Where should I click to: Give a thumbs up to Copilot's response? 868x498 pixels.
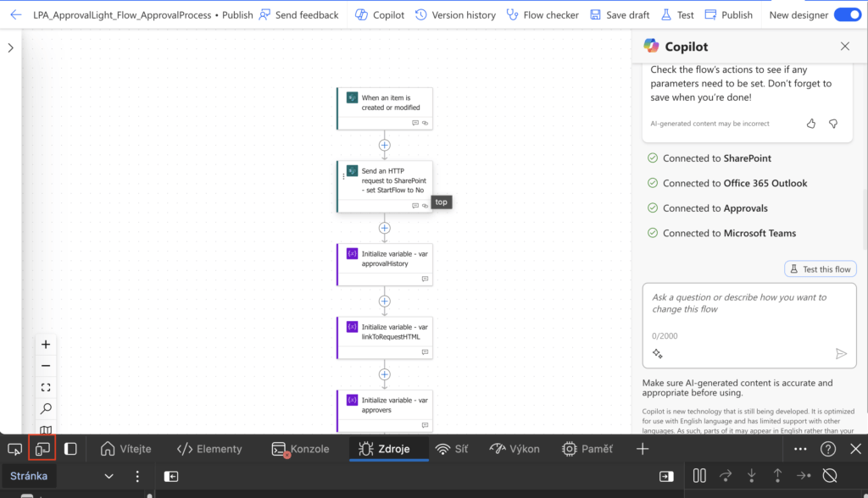click(x=810, y=123)
